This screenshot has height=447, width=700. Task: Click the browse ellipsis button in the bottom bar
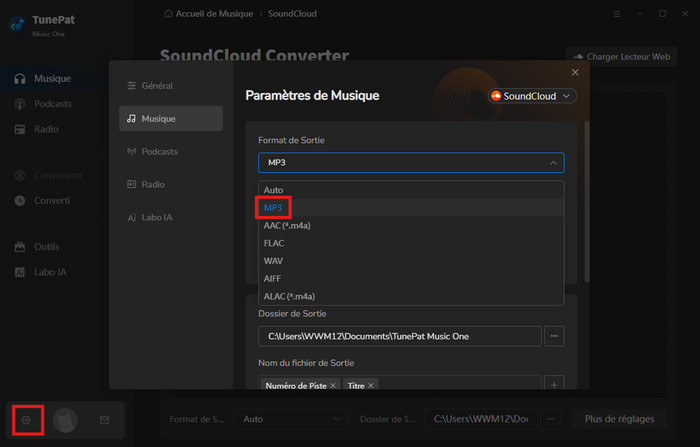coord(551,419)
